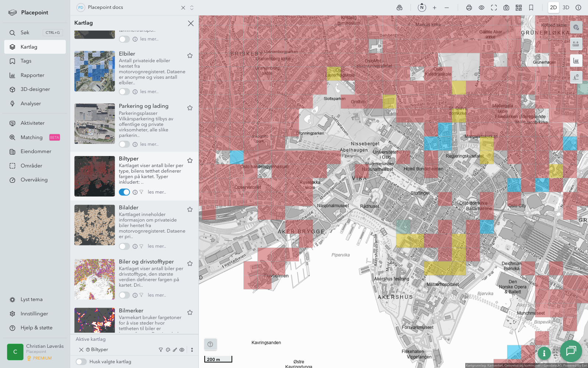Toggle Husk valgte kartlag switch
588x368 pixels.
tap(81, 362)
